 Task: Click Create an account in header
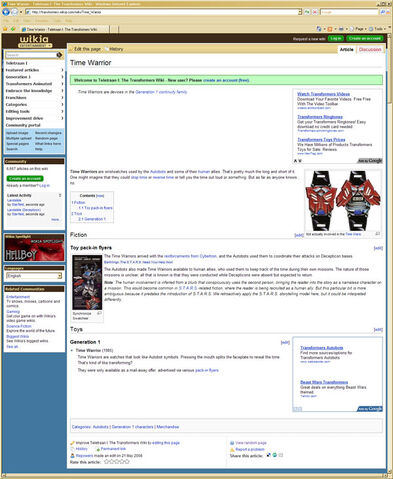(x=365, y=38)
